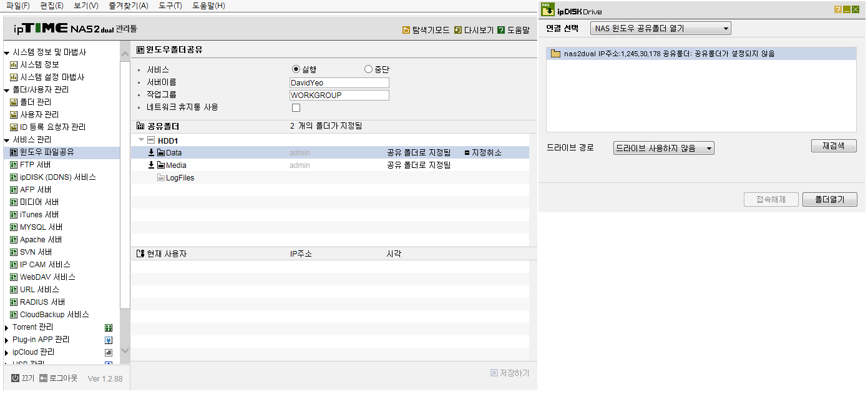Screen dimensions: 868x394
Task: Click the download arrow icon beside Media
Action: [x=151, y=165]
